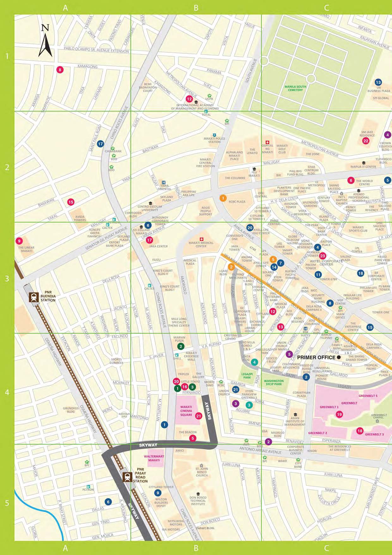This screenshot has width=392, height=555.
Task: Click the Don Bosco Technical Institute school icon
Action: [198, 494]
